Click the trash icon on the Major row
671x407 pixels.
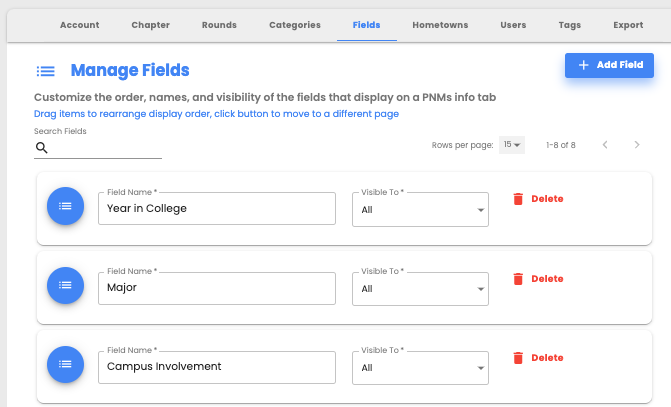518,279
